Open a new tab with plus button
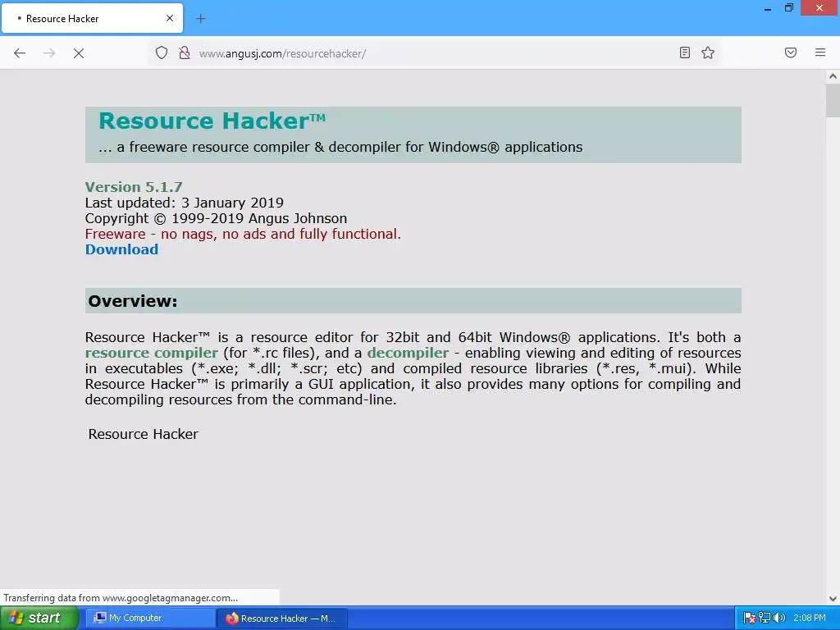The image size is (840, 630). 200,19
